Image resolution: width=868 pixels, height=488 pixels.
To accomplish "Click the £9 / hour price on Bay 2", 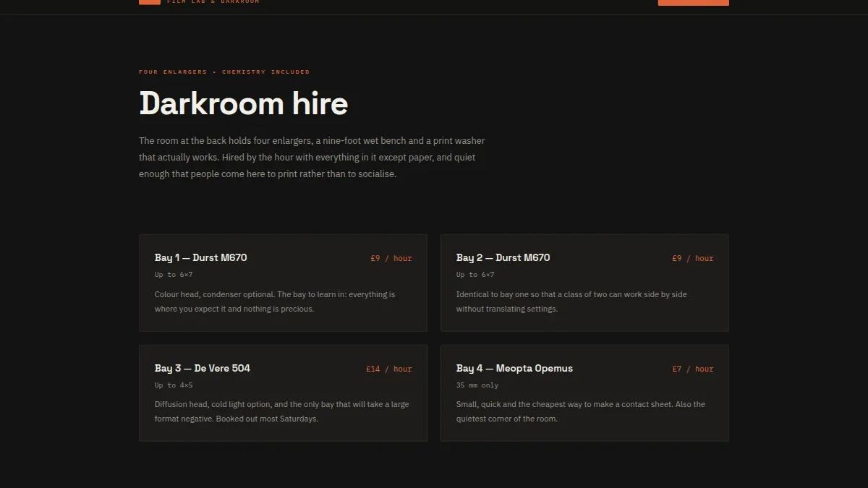I will 693,258.
